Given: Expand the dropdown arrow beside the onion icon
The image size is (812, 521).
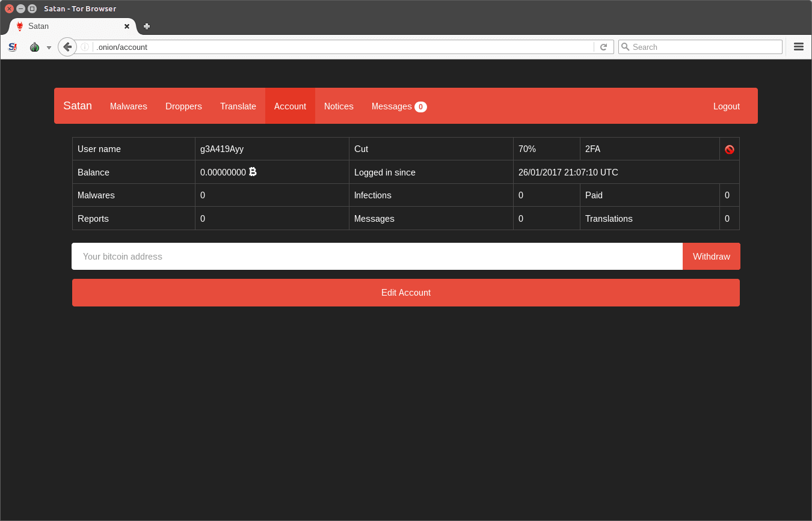Looking at the screenshot, I should (49, 47).
